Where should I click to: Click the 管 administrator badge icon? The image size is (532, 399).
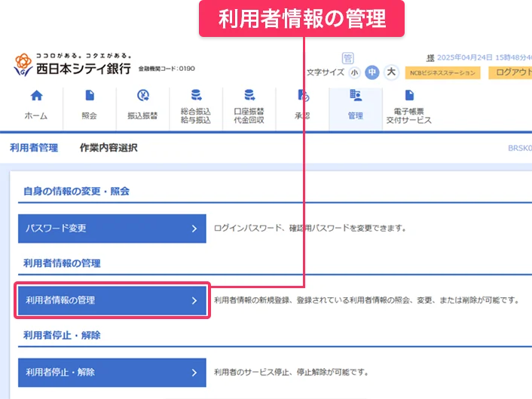click(x=347, y=58)
